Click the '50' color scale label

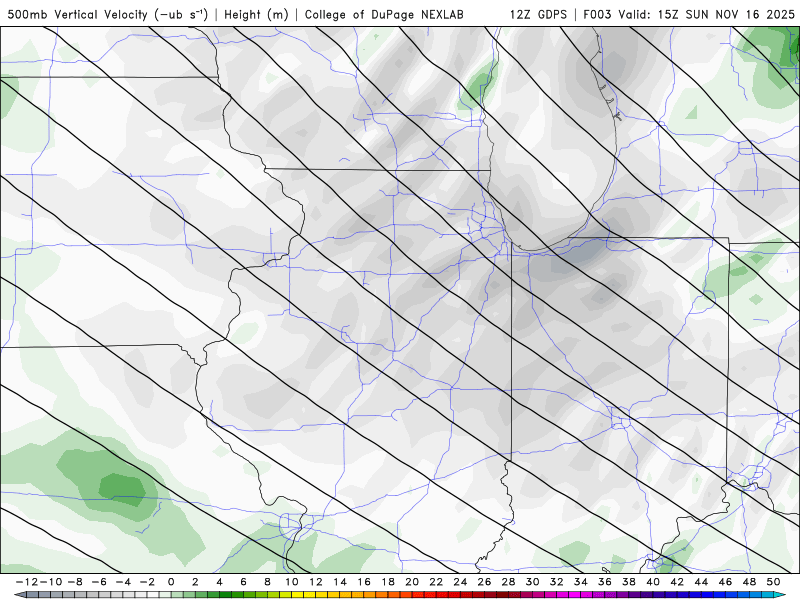[773, 582]
